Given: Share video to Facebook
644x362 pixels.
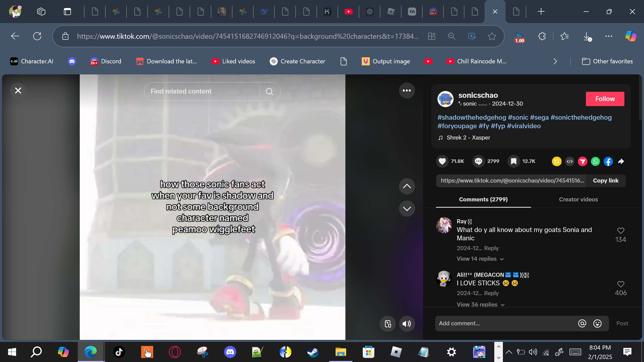Looking at the screenshot, I should [x=608, y=161].
